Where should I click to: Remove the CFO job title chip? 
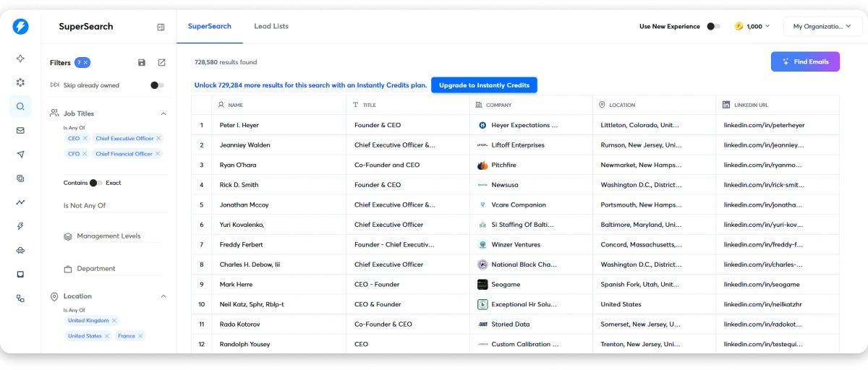tap(85, 154)
